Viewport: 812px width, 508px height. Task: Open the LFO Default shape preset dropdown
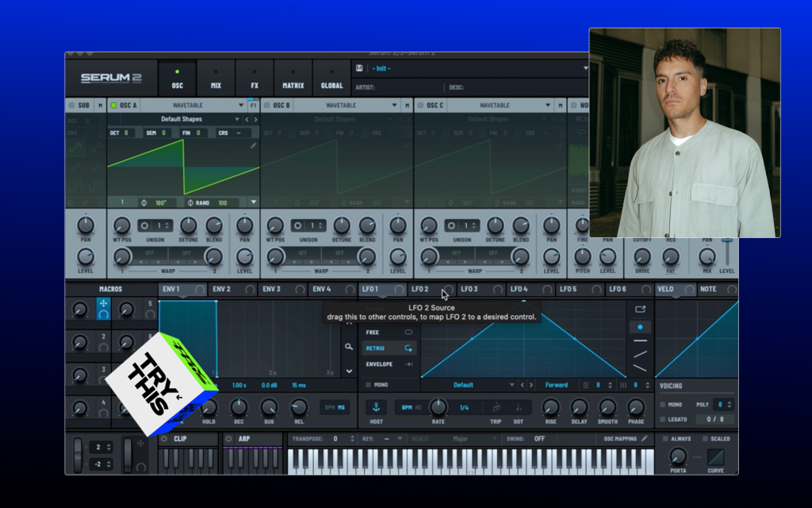pyautogui.click(x=512, y=385)
